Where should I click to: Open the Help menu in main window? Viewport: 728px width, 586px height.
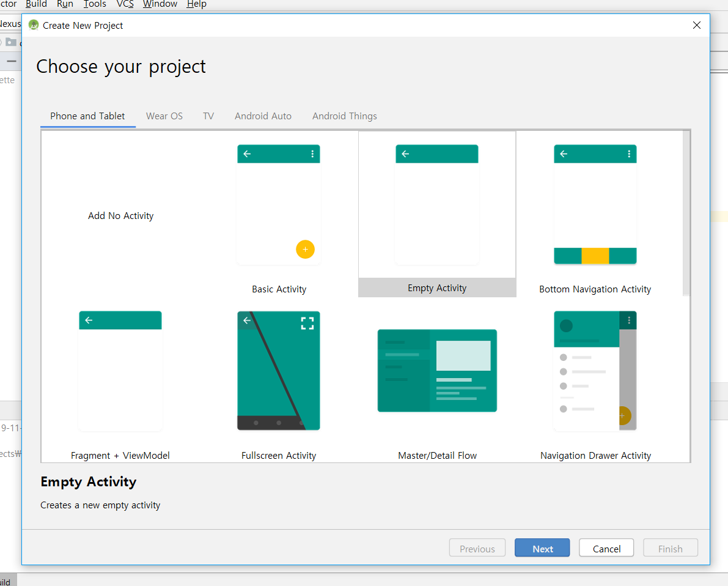coord(196,4)
